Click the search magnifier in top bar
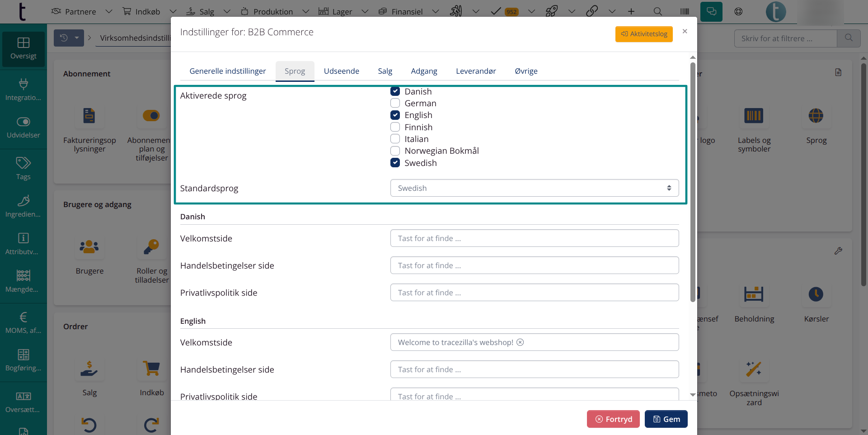 [x=657, y=12]
